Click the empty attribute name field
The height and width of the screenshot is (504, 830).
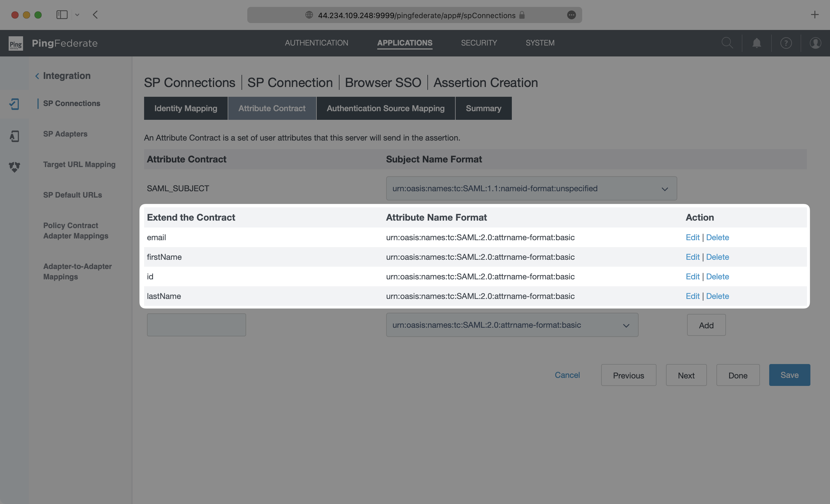click(196, 325)
